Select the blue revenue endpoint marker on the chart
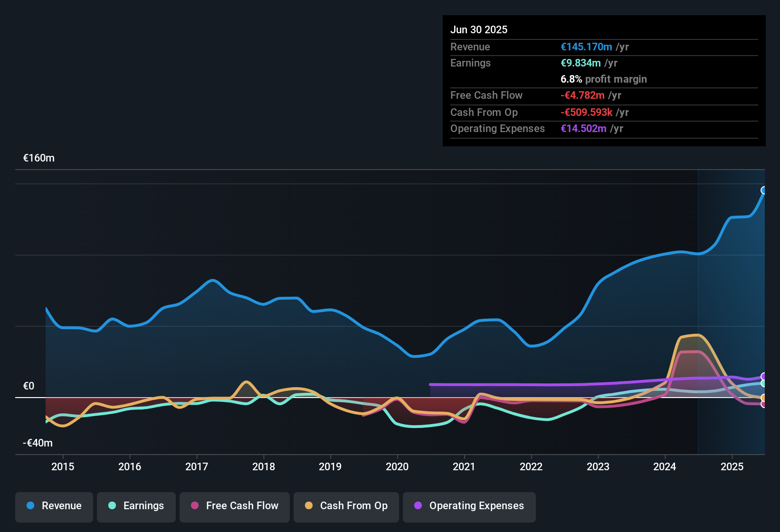 click(763, 190)
